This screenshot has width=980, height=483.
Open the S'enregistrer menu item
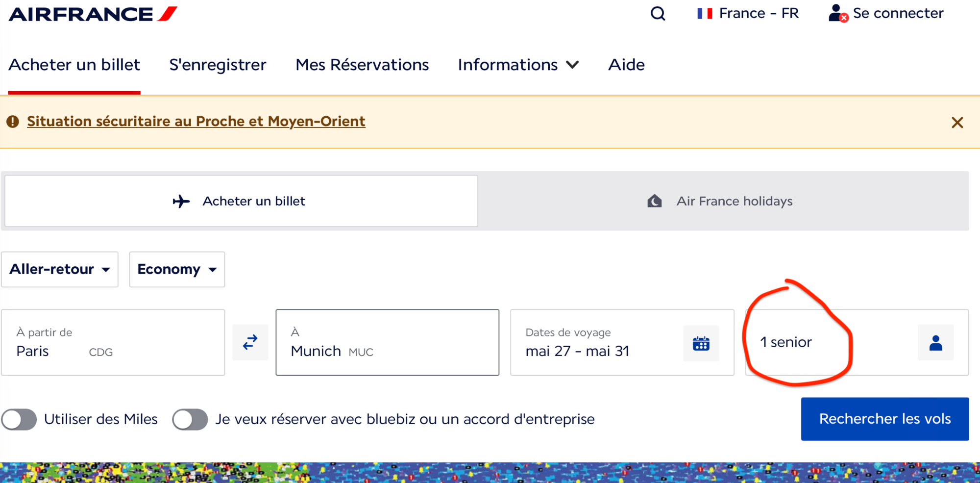click(x=218, y=65)
